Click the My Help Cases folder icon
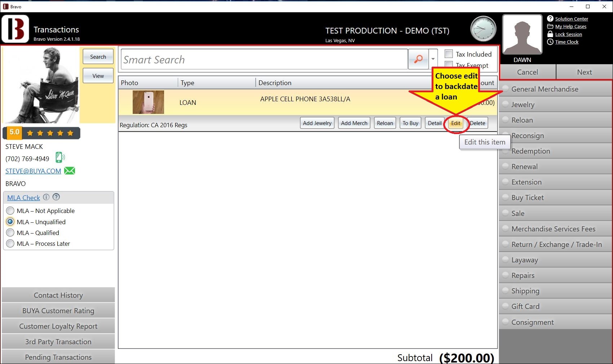The width and height of the screenshot is (613, 364). click(550, 26)
